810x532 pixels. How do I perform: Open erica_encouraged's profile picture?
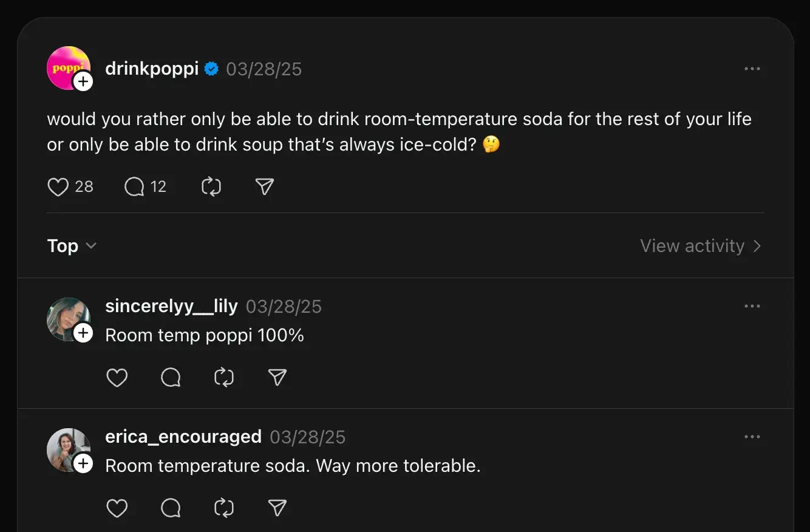(66, 447)
